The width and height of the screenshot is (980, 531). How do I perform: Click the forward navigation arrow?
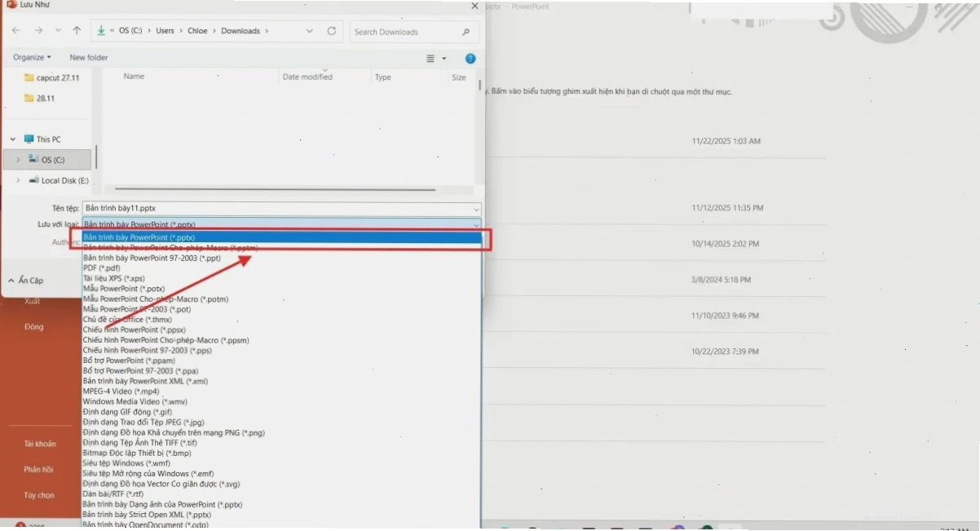pyautogui.click(x=38, y=31)
